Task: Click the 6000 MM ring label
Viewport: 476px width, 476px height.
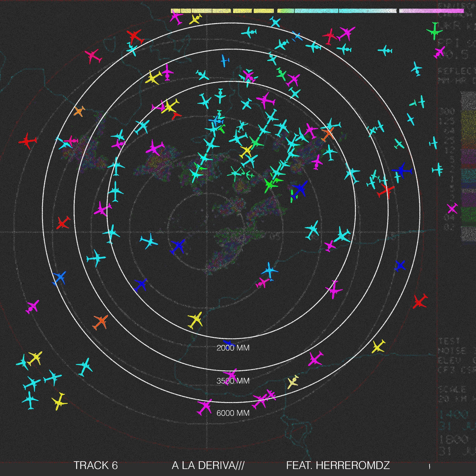Action: click(233, 413)
